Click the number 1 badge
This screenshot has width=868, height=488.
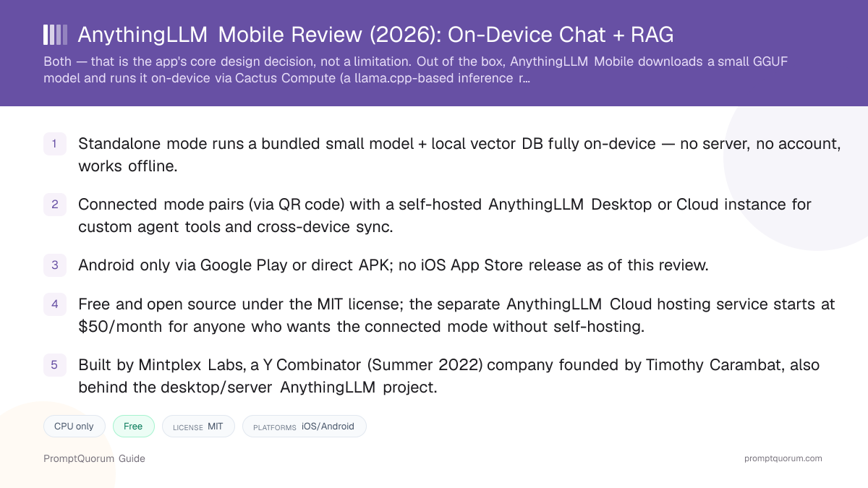click(x=54, y=144)
